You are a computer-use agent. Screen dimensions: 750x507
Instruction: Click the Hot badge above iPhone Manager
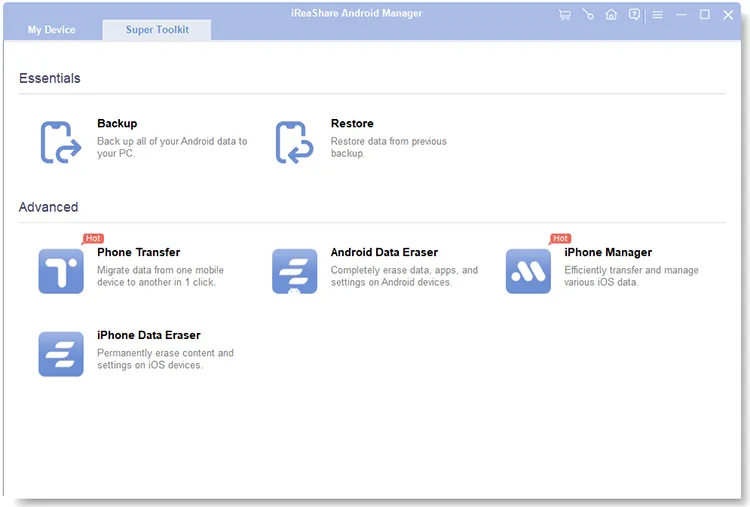(x=560, y=238)
